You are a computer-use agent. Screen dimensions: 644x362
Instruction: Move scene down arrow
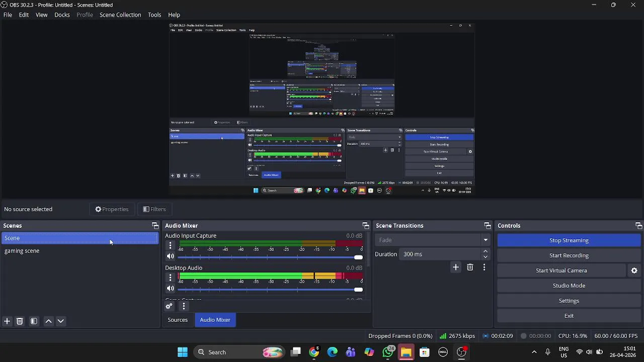pos(61,321)
